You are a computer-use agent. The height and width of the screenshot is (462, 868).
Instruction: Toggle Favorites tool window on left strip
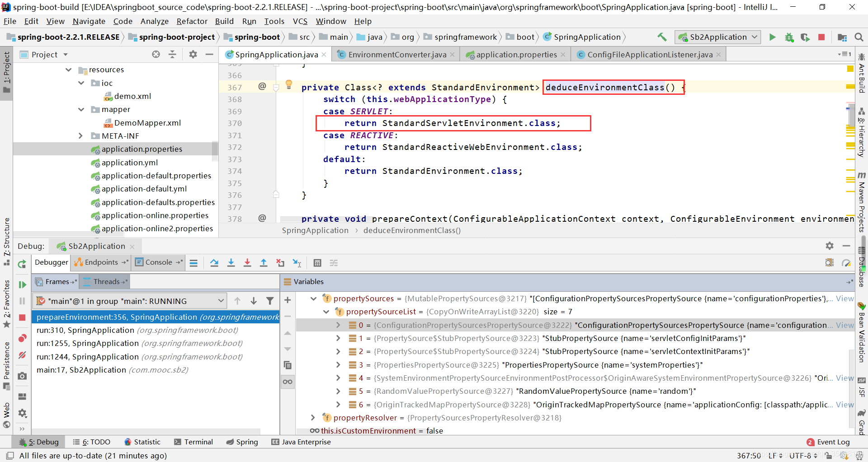(x=6, y=304)
